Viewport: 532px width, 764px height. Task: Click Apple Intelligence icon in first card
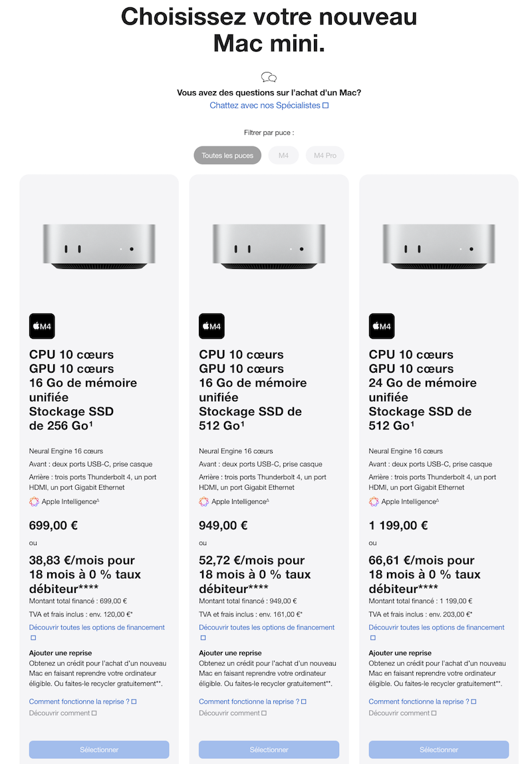click(x=35, y=502)
